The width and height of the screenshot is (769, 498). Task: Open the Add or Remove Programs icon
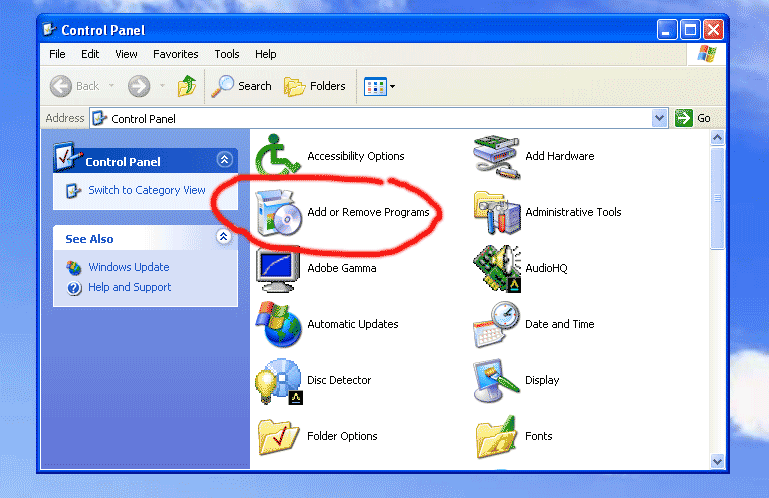279,212
